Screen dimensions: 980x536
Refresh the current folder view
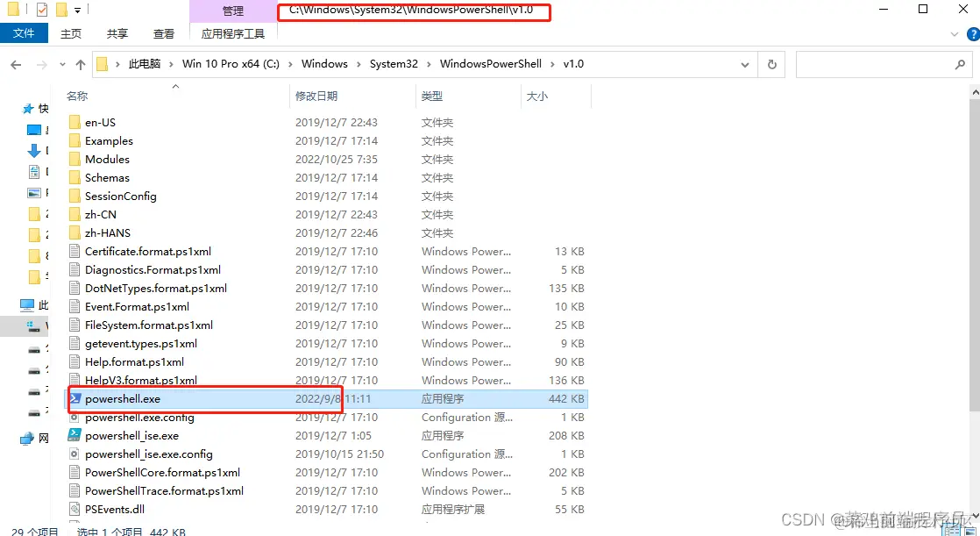click(772, 64)
